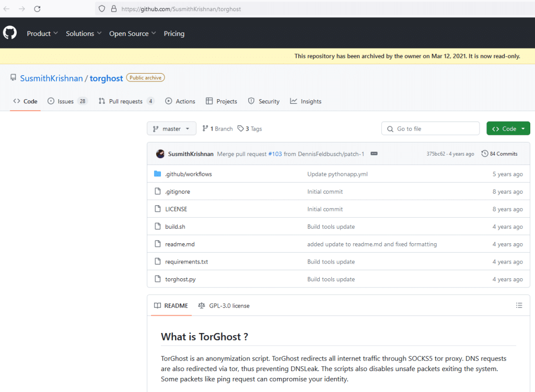The image size is (535, 392).
Task: Open the 1 Branch link
Action: coord(217,128)
